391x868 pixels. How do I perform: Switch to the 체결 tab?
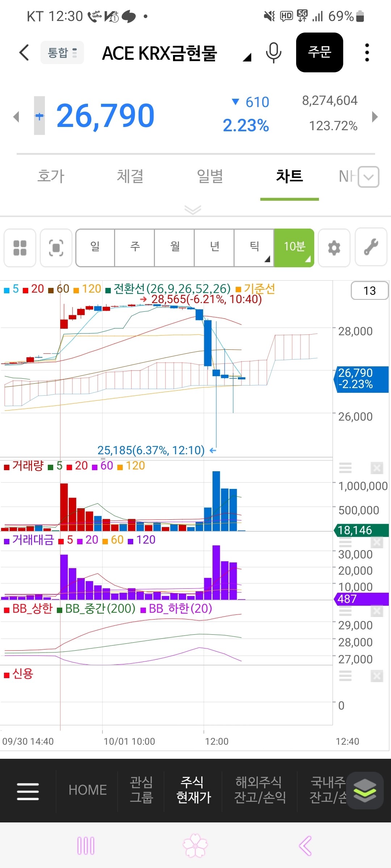tap(130, 176)
